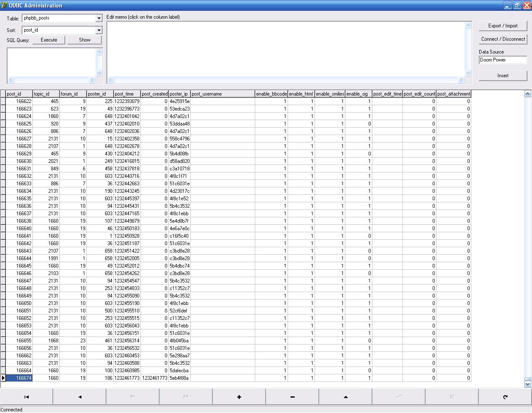Open the Table dropdown phpbb_posts
The height and width of the screenshot is (413, 532).
[99, 18]
